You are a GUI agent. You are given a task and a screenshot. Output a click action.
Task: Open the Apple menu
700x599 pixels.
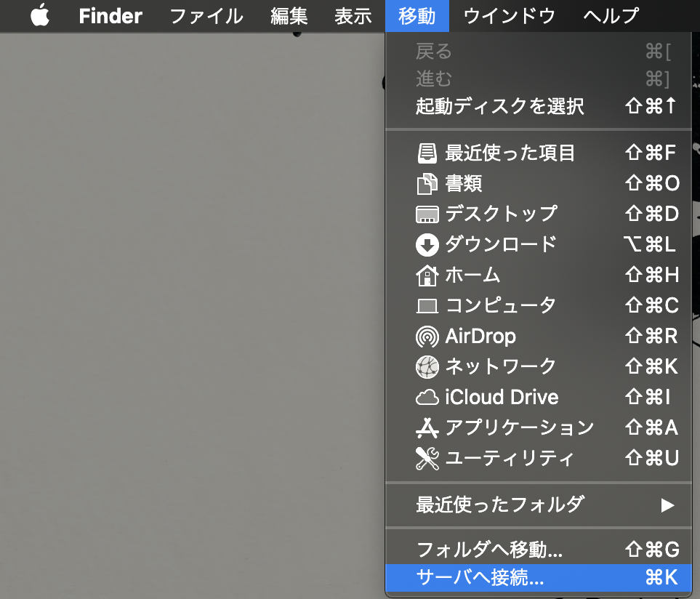(40, 15)
